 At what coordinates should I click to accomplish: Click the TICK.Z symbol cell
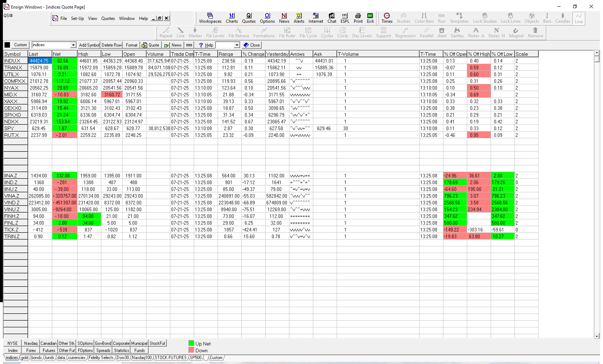click(x=15, y=230)
